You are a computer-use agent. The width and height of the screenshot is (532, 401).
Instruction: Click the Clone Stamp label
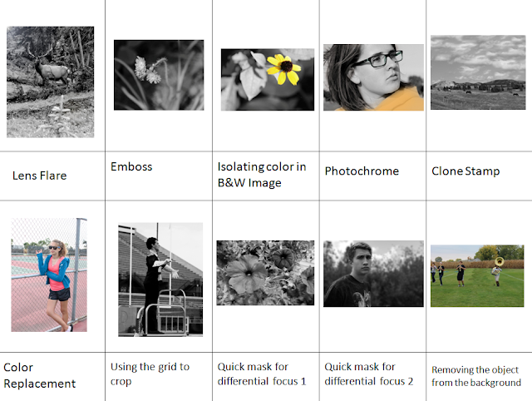[465, 171]
